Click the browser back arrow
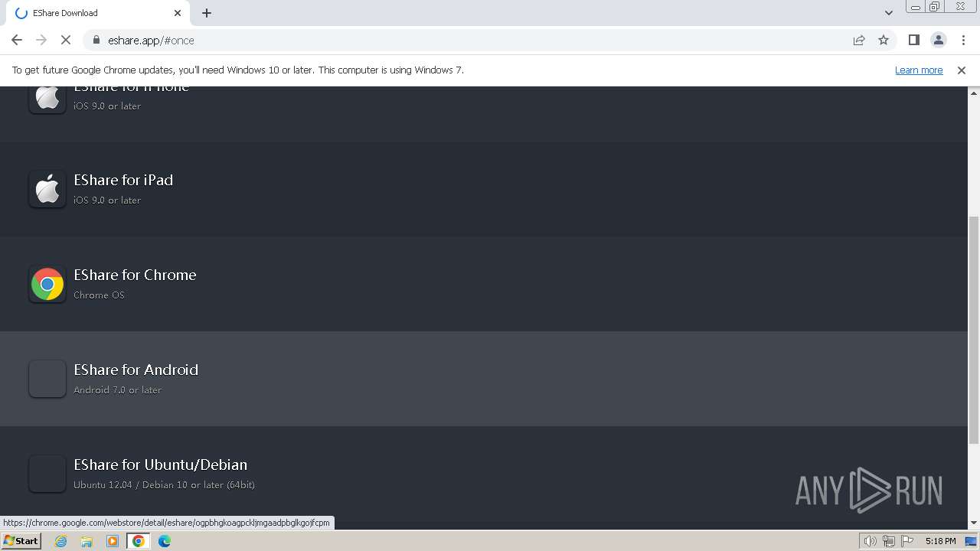The height and width of the screenshot is (551, 980). (17, 40)
